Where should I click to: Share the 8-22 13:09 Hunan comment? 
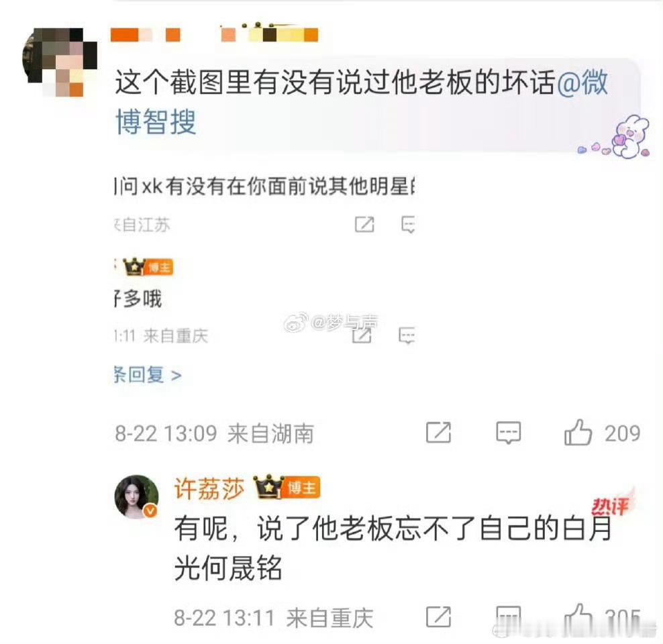pos(438,433)
